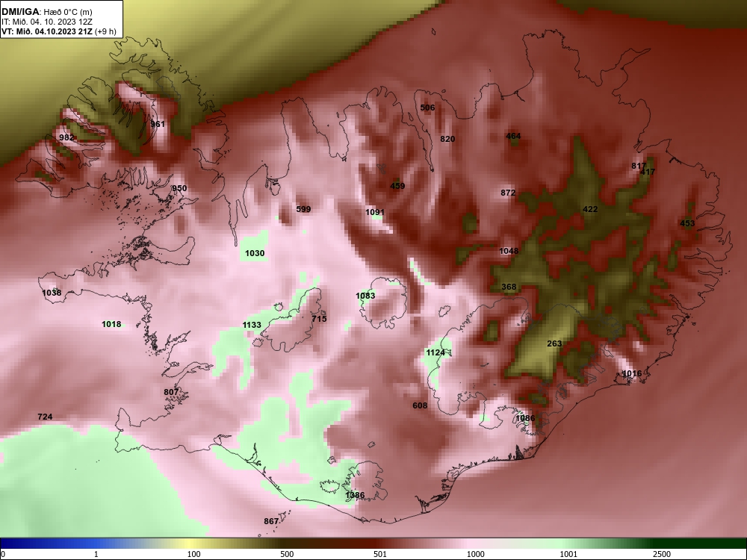Click the legend tick label 2500
The width and height of the screenshot is (747, 560).
point(662,554)
